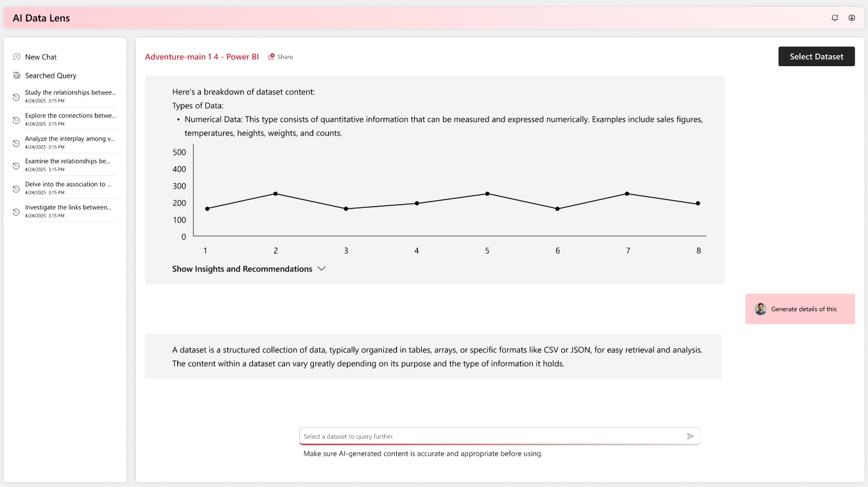Focus the "Select a dataset to query" input

(492, 436)
